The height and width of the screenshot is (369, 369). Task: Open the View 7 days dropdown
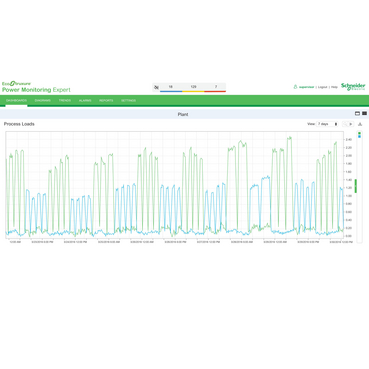pos(327,124)
